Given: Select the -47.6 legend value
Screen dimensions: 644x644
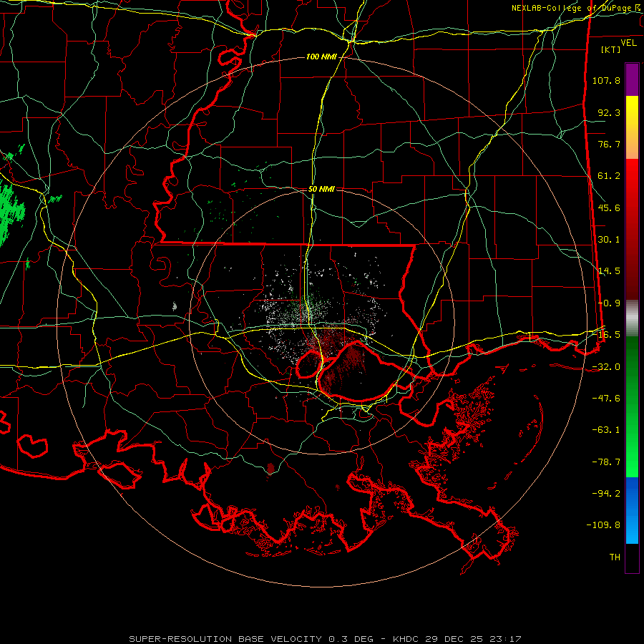Looking at the screenshot, I should [x=606, y=399].
